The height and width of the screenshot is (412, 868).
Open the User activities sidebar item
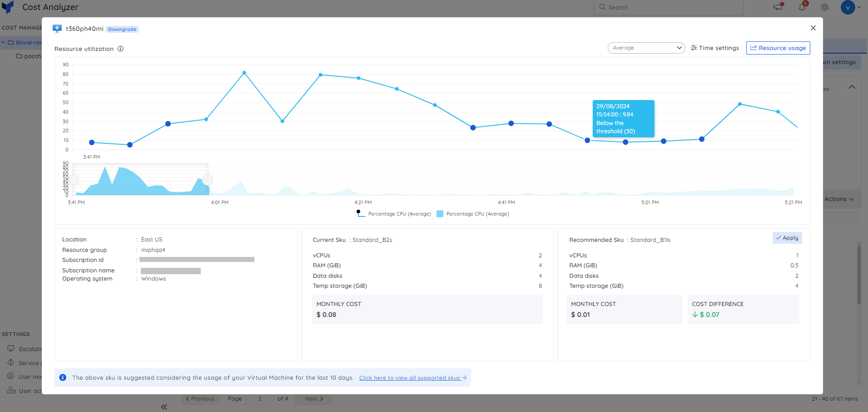click(25, 391)
